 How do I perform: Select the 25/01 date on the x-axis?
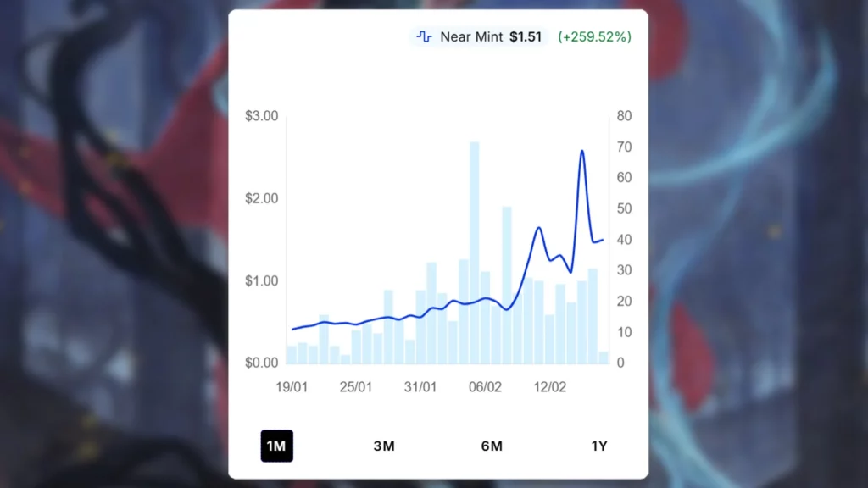[x=356, y=385]
